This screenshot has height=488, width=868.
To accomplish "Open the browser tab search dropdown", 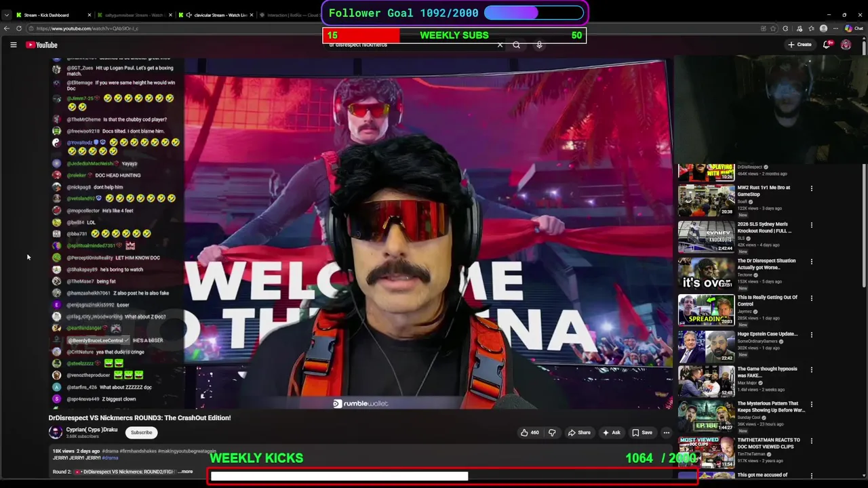I will [6, 15].
